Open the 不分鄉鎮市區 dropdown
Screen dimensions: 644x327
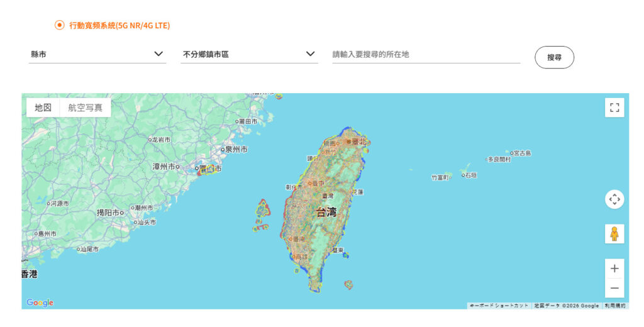point(249,54)
